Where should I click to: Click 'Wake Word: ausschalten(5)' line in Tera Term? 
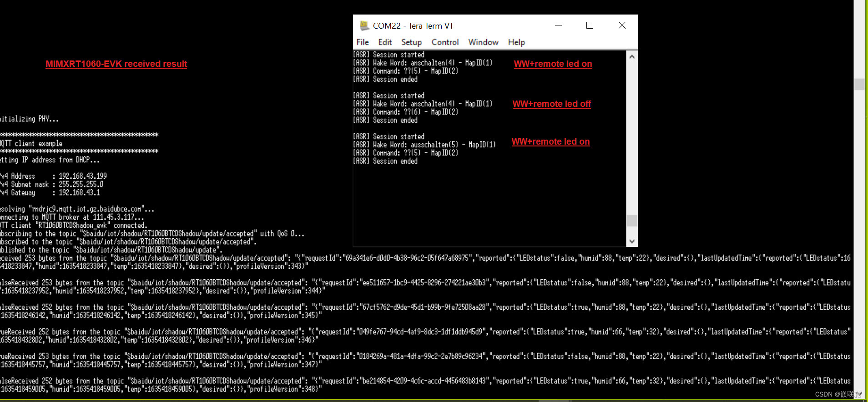click(x=424, y=145)
